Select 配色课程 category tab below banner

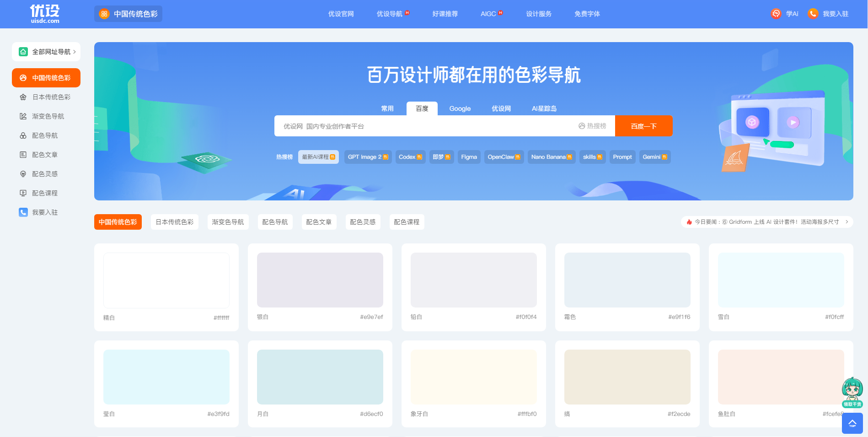point(407,222)
